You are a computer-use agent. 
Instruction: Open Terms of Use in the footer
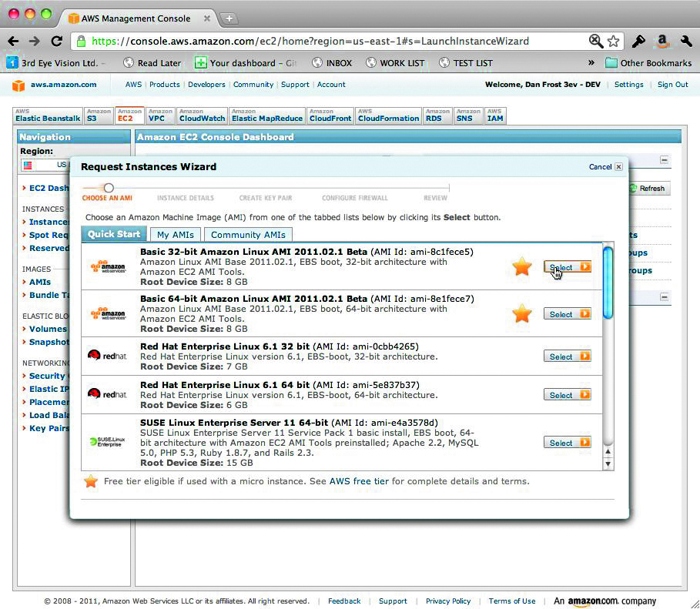point(511,601)
